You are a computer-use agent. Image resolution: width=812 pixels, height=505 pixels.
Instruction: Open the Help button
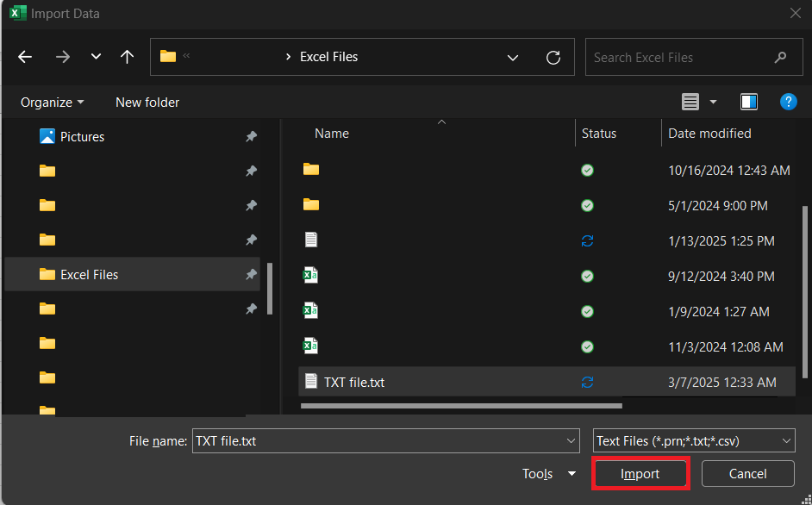(x=788, y=102)
